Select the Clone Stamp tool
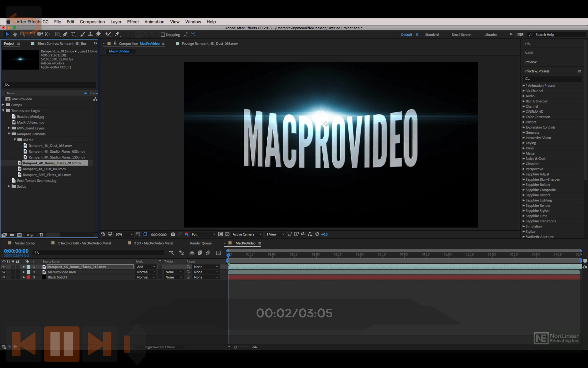Viewport: 588px width, 368px height. click(x=90, y=34)
